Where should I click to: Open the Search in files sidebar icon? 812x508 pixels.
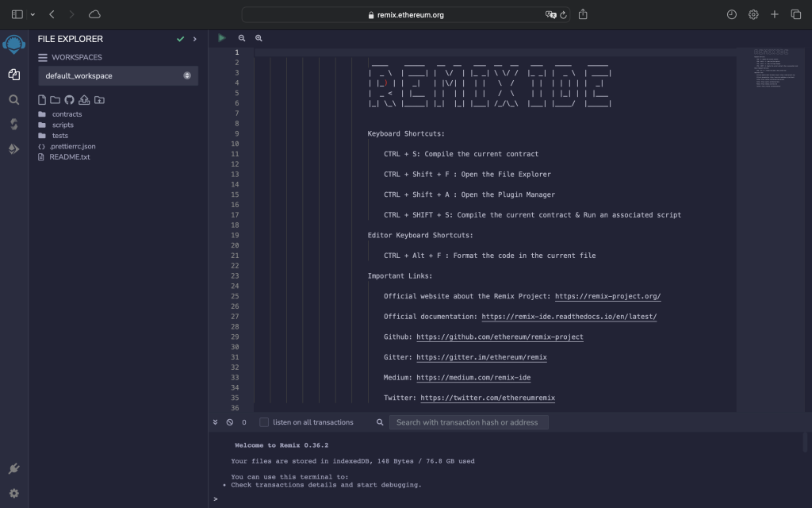tap(14, 99)
